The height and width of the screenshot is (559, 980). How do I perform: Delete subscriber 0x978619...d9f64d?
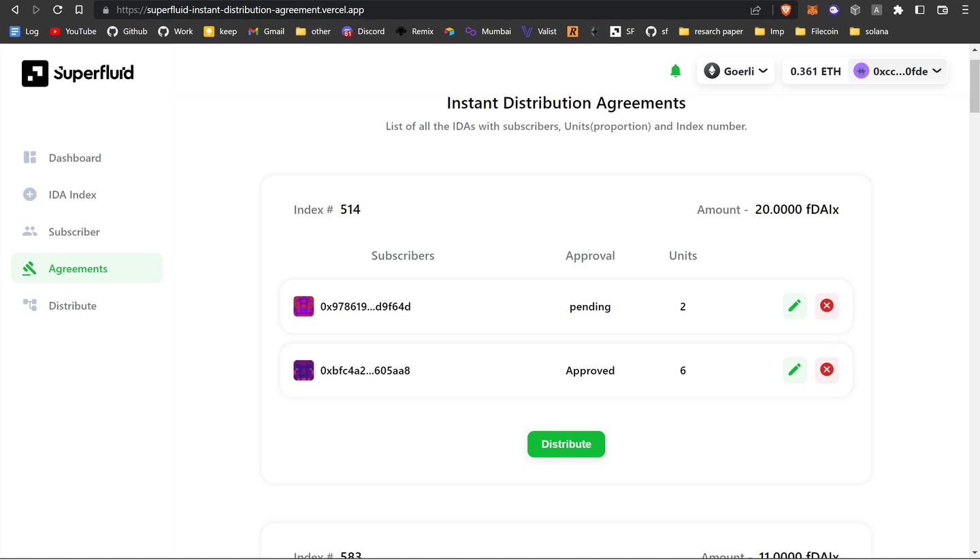click(827, 306)
